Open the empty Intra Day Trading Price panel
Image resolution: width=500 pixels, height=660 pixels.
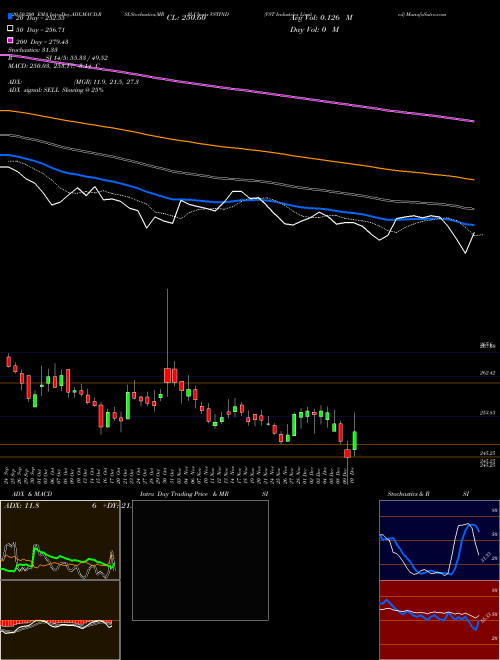coord(200,560)
